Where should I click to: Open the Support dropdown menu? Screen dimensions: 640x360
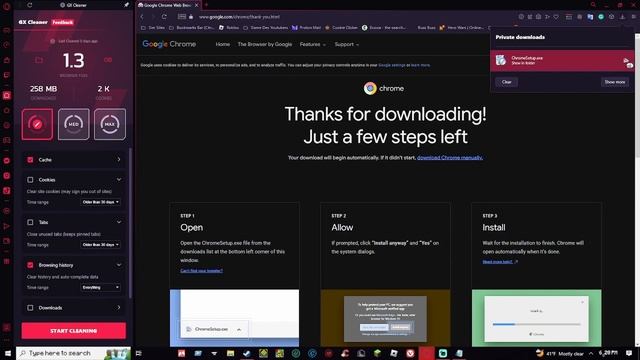pyautogui.click(x=347, y=44)
